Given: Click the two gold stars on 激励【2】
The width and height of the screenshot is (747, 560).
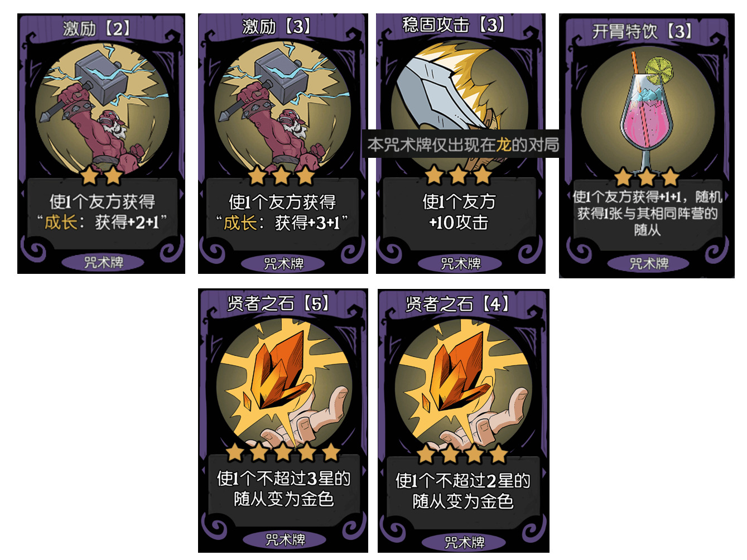Looking at the screenshot, I should (x=102, y=176).
